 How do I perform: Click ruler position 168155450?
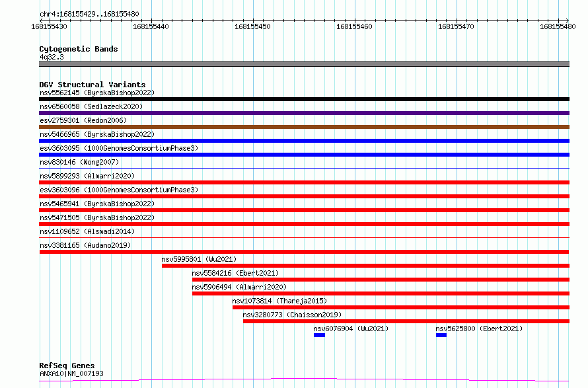tap(252, 26)
